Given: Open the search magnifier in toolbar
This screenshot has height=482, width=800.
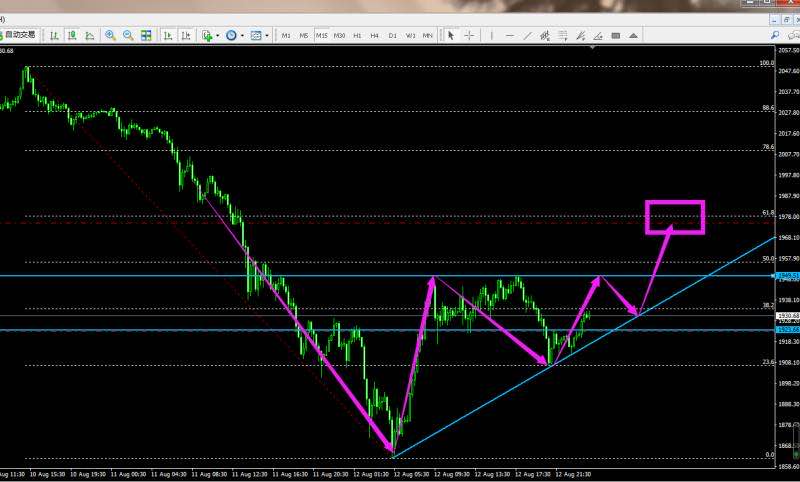Looking at the screenshot, I should (x=775, y=35).
